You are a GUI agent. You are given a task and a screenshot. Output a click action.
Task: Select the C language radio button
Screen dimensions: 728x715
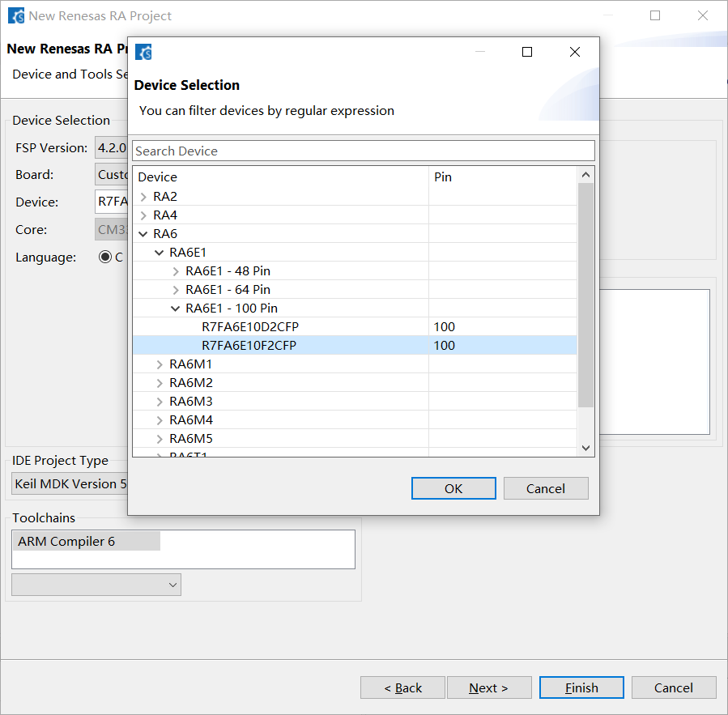pos(105,257)
